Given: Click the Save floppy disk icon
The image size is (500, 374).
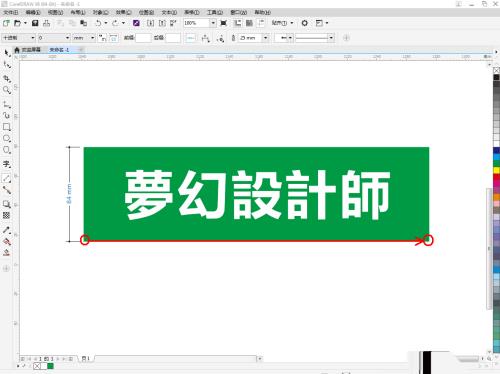Looking at the screenshot, I should point(35,23).
